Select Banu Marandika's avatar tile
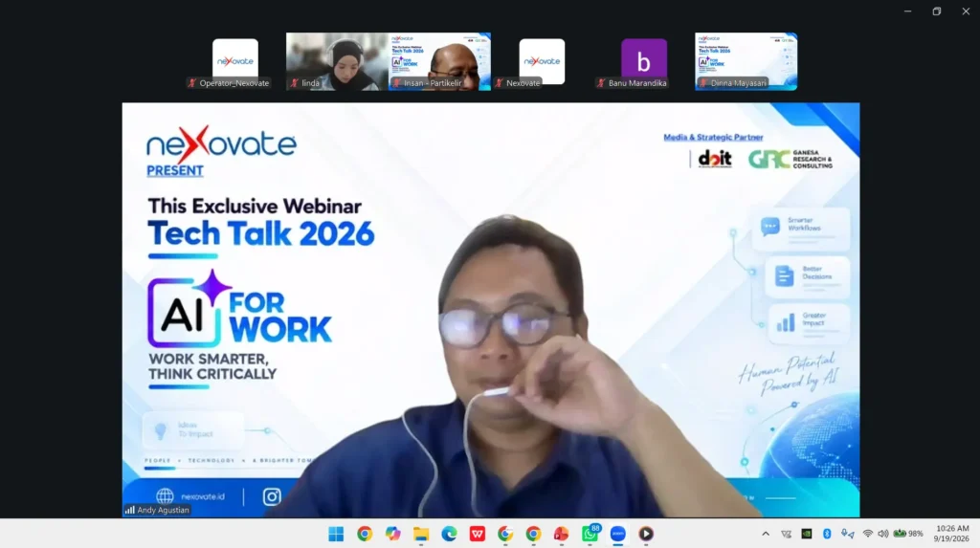Image resolution: width=980 pixels, height=548 pixels. [644, 61]
